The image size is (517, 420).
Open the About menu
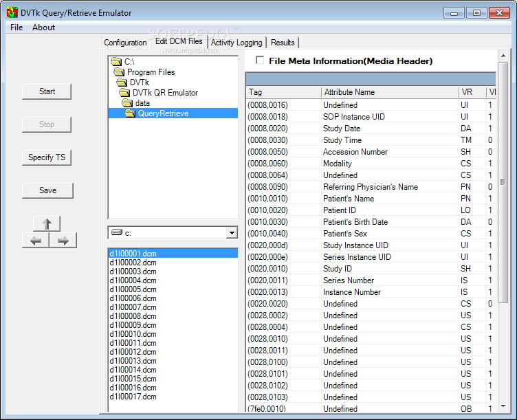click(x=43, y=27)
